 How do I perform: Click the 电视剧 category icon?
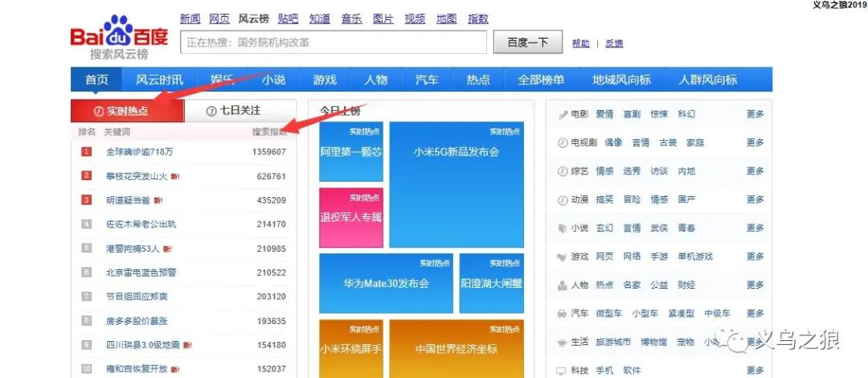pyautogui.click(x=563, y=143)
